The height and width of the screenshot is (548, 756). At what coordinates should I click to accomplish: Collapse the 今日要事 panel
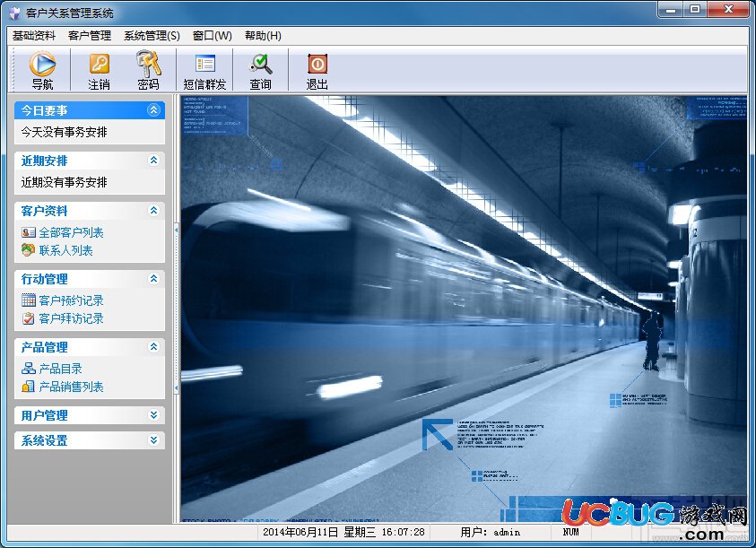click(153, 110)
